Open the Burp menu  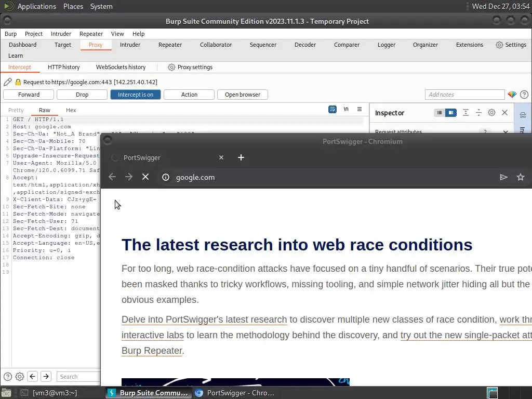pos(10,34)
